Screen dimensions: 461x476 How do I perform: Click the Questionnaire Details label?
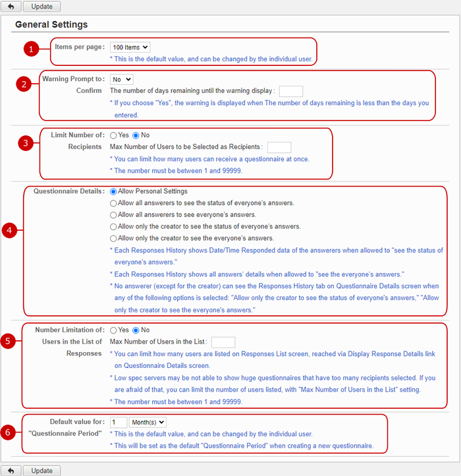tap(69, 191)
